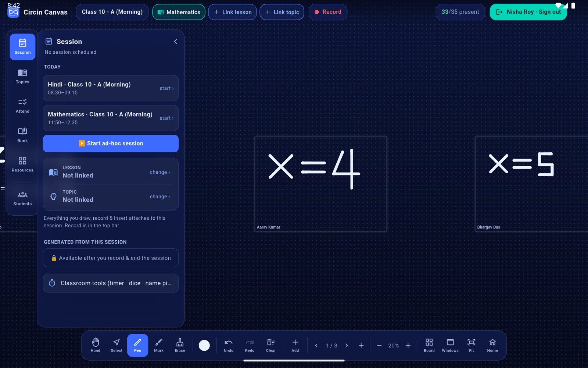Open the Windows panel

pos(450,345)
